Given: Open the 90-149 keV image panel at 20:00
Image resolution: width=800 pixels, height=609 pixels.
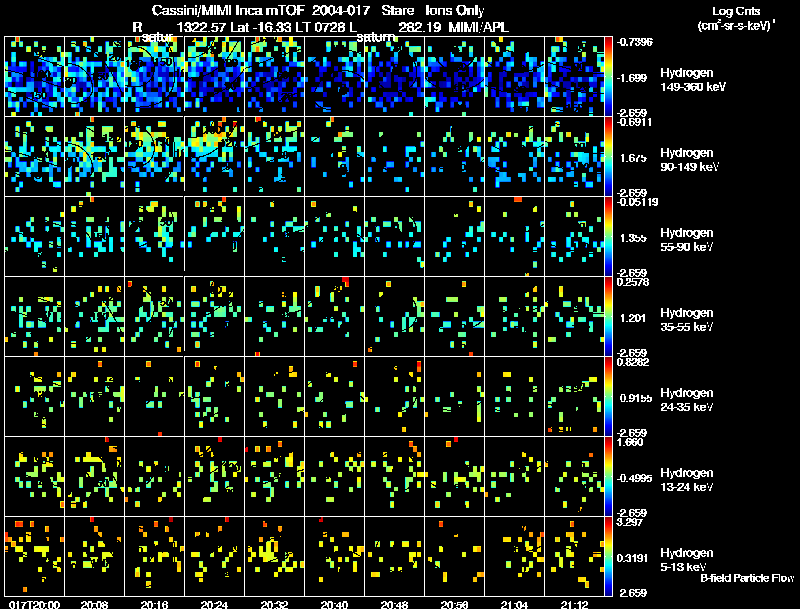Looking at the screenshot, I should (34, 156).
